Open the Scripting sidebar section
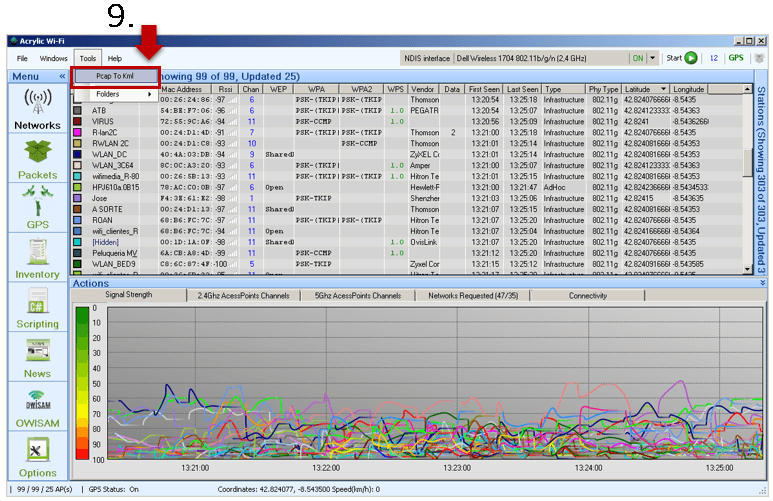 37,307
